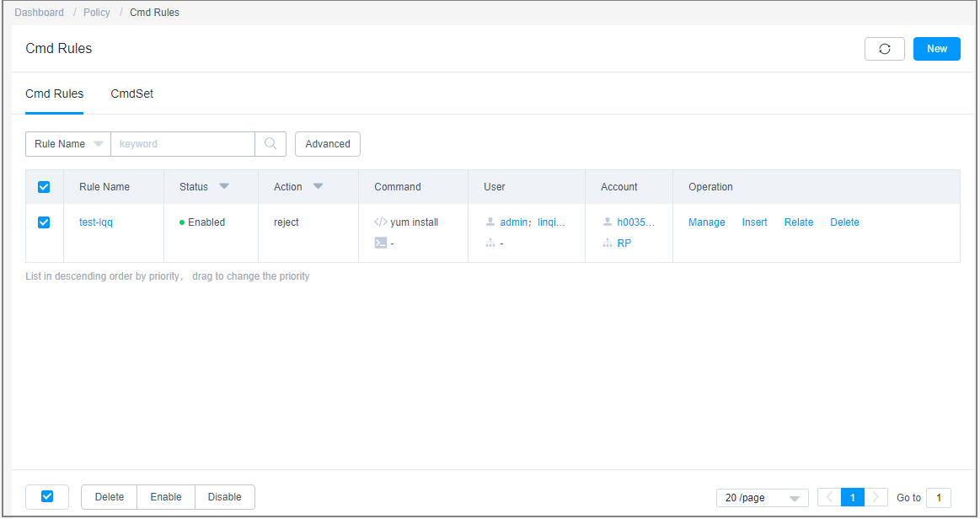Click the linqi... user link
The width and height of the screenshot is (980, 519).
[x=551, y=222]
